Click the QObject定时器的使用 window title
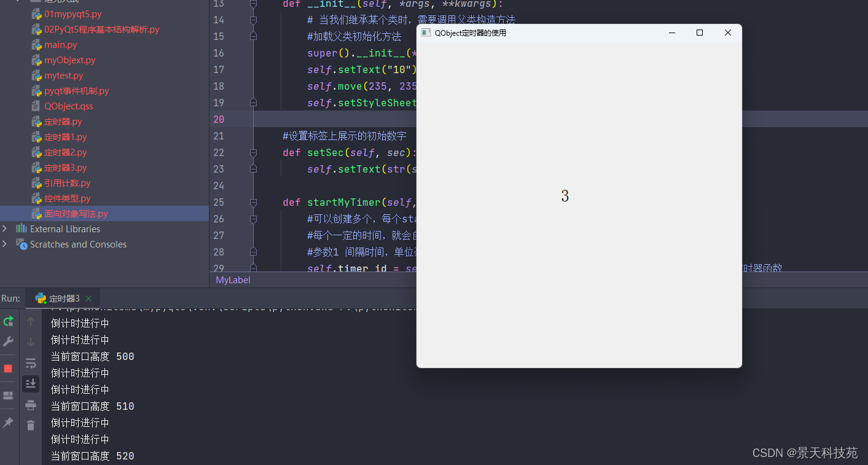Viewport: 868px width, 465px height. [x=471, y=33]
